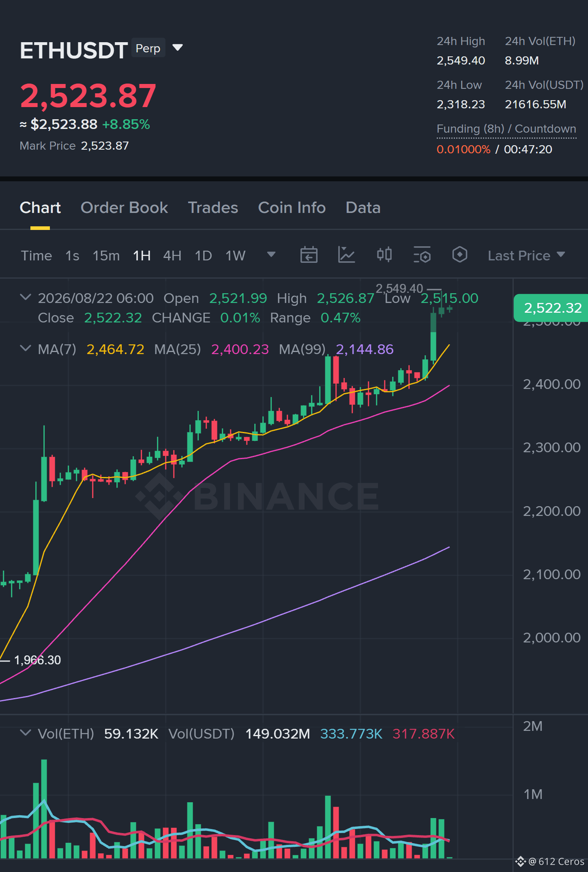This screenshot has width=588, height=872.
Task: Select the 1D interval
Action: [204, 256]
